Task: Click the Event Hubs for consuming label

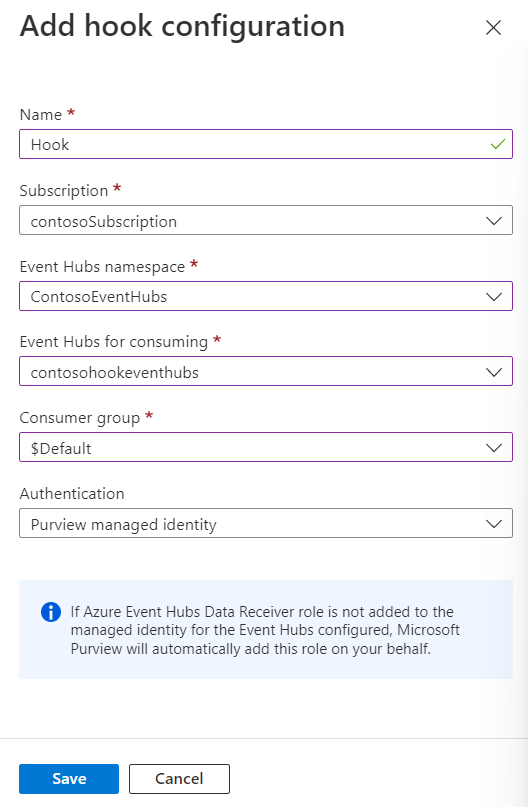Action: point(114,342)
